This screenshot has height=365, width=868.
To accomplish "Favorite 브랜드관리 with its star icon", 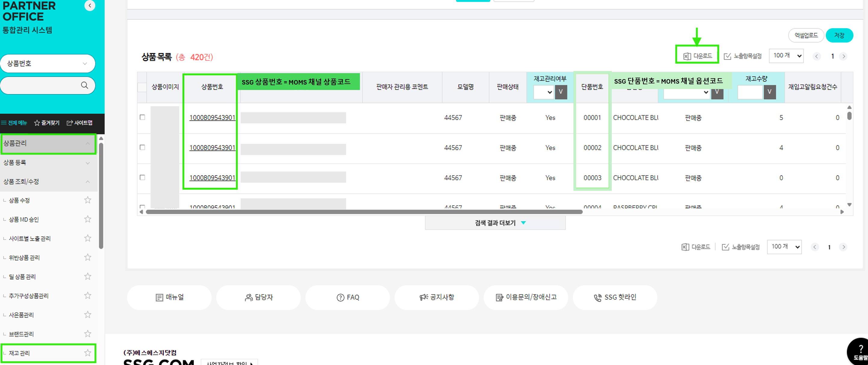I will pos(88,334).
